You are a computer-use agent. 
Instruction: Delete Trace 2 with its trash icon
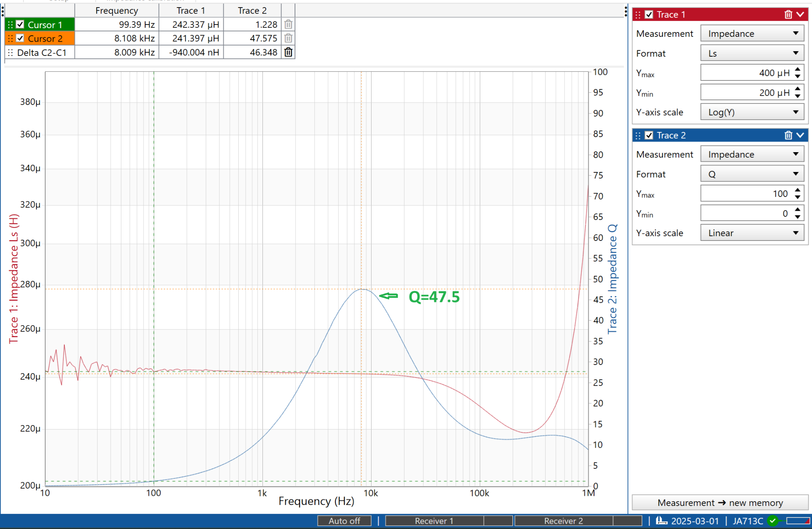tap(788, 136)
